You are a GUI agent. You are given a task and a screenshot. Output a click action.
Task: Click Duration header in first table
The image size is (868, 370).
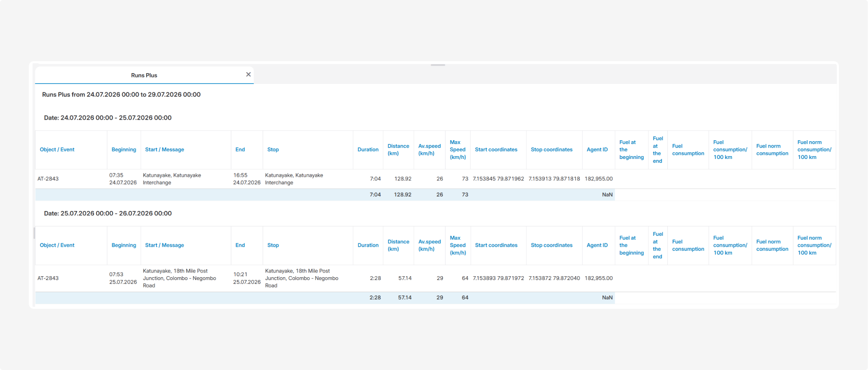coord(368,150)
